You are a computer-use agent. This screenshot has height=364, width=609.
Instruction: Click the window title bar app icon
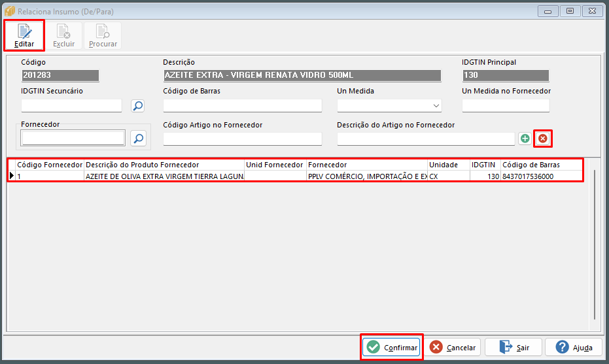pyautogui.click(x=10, y=11)
